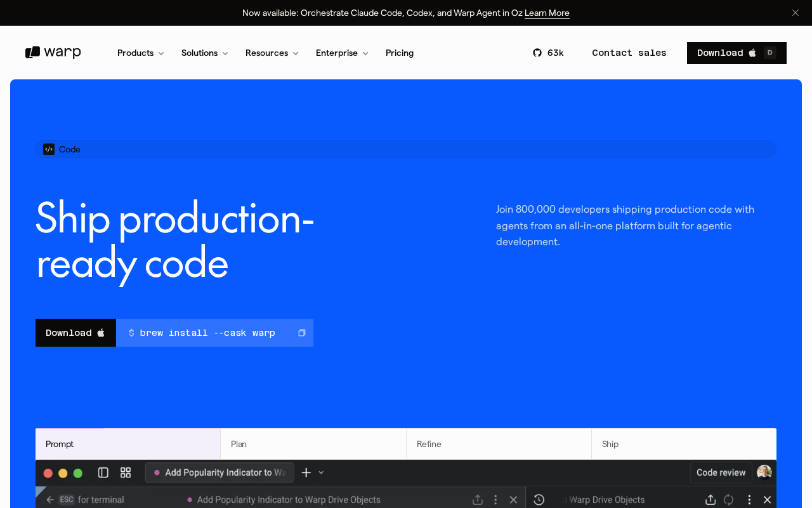
Task: Click the black Download button in hero
Action: pos(75,333)
